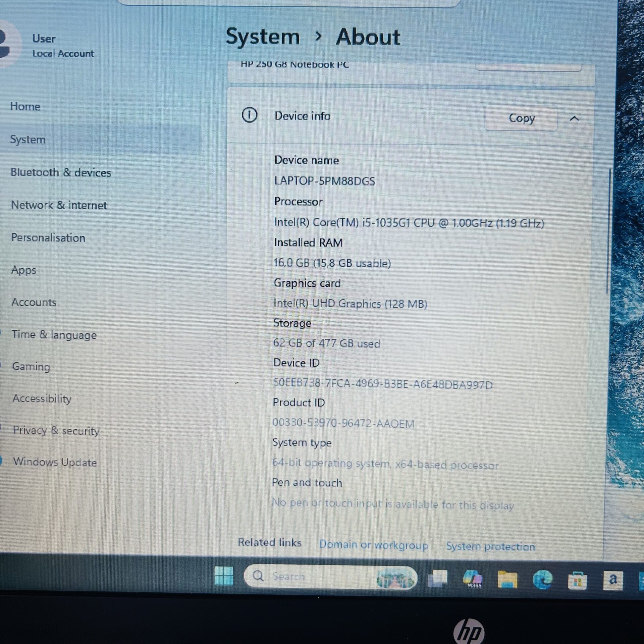Select the Product ID 00330-53970 value
The width and height of the screenshot is (644, 644).
[x=343, y=423]
